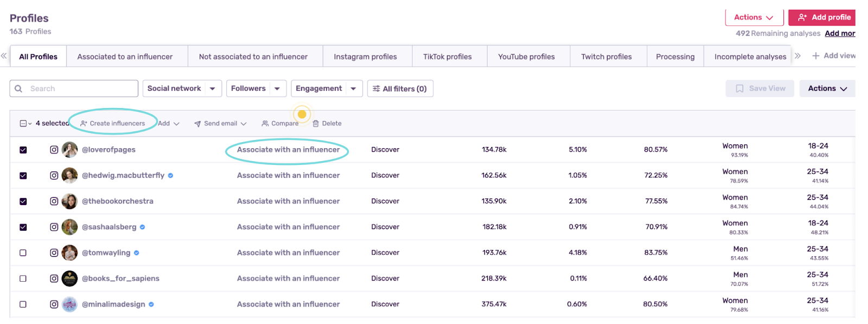Click the Add profile button
The width and height of the screenshot is (868, 324).
[822, 17]
